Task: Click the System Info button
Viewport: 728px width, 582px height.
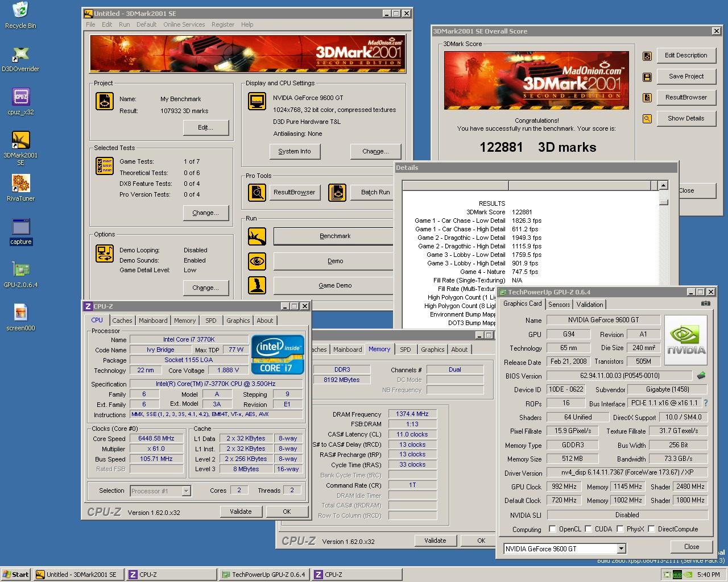Action: click(x=295, y=151)
